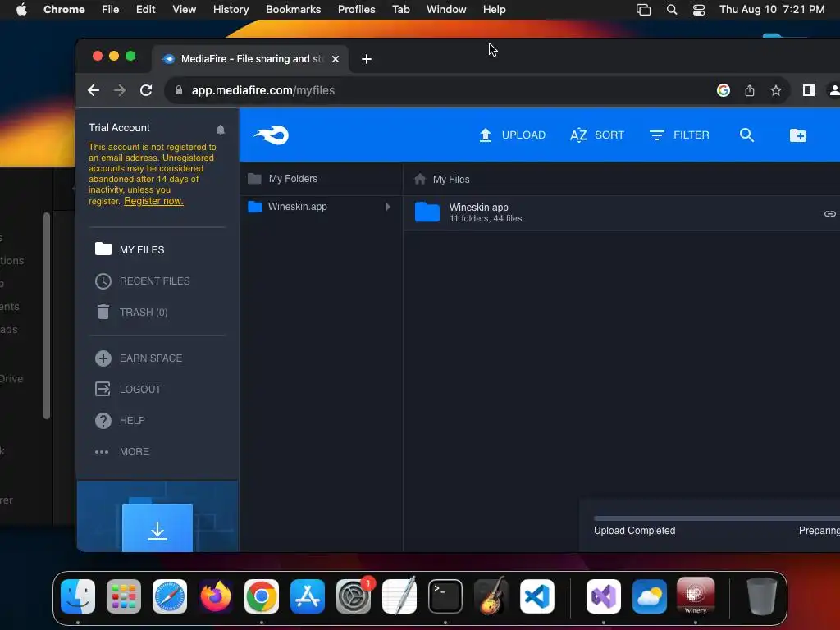Launch Firefox from the Dock
Image resolution: width=840 pixels, height=630 pixels.
(x=216, y=596)
